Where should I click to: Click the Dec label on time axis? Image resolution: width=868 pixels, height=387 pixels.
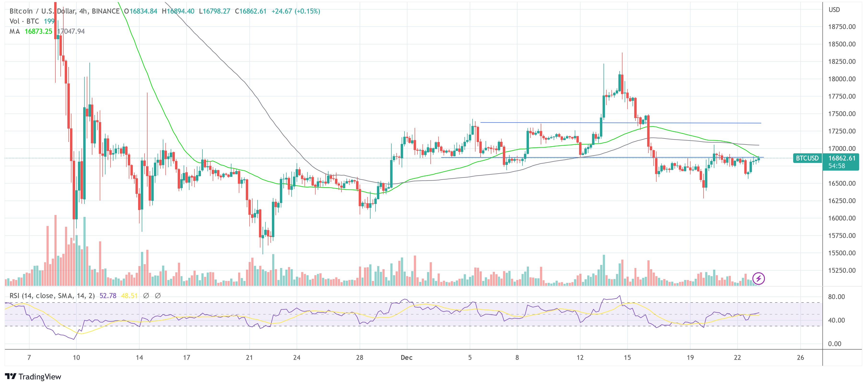406,358
